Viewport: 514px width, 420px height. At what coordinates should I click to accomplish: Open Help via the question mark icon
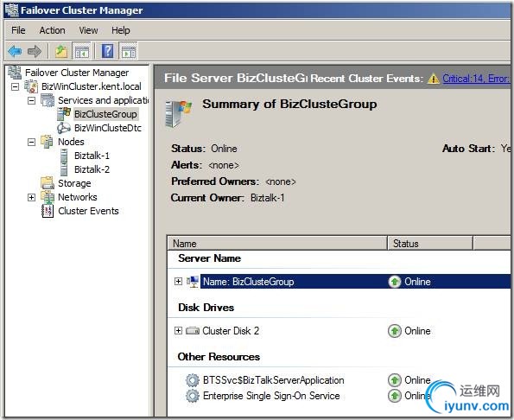(x=107, y=51)
